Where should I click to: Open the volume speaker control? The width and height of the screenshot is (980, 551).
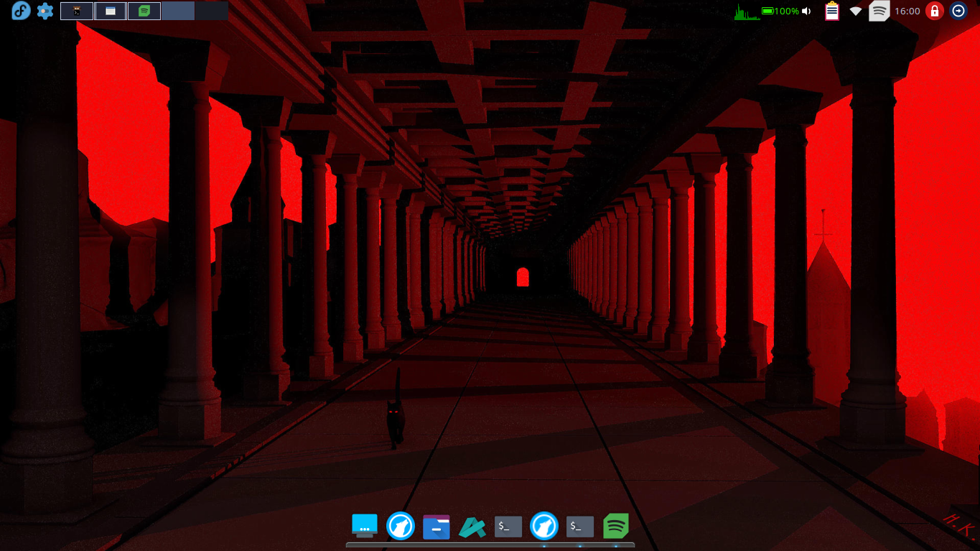807,11
